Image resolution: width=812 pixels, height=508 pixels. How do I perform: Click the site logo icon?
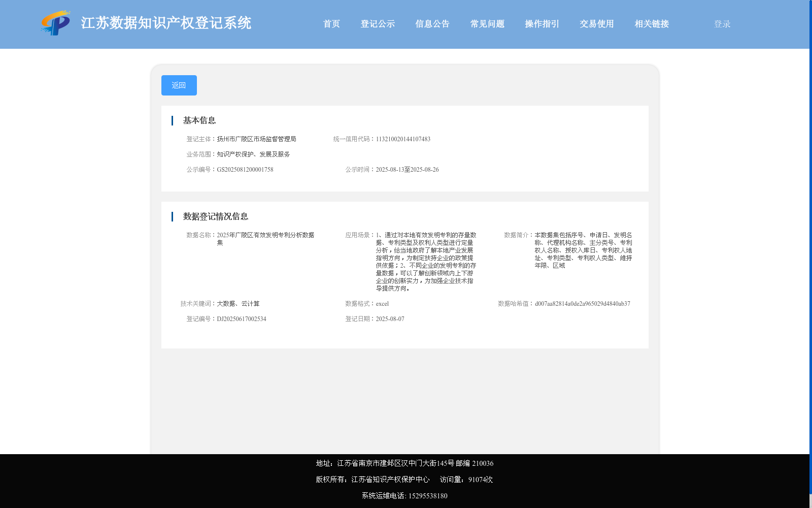point(56,23)
